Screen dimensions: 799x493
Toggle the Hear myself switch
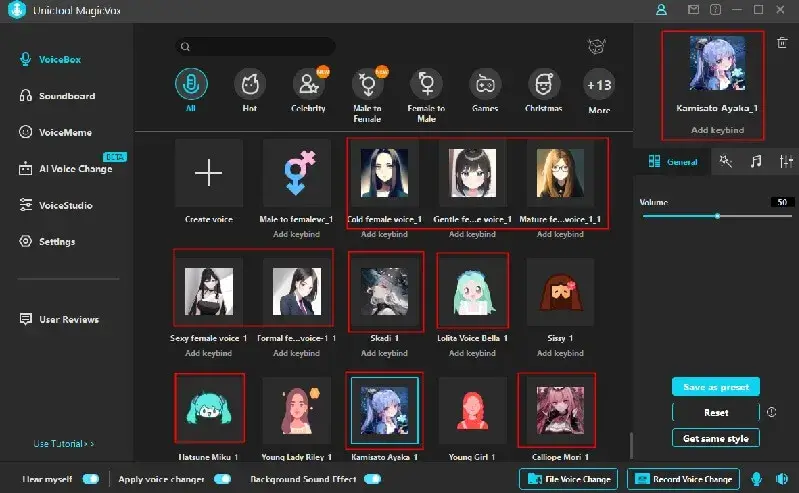(91, 479)
